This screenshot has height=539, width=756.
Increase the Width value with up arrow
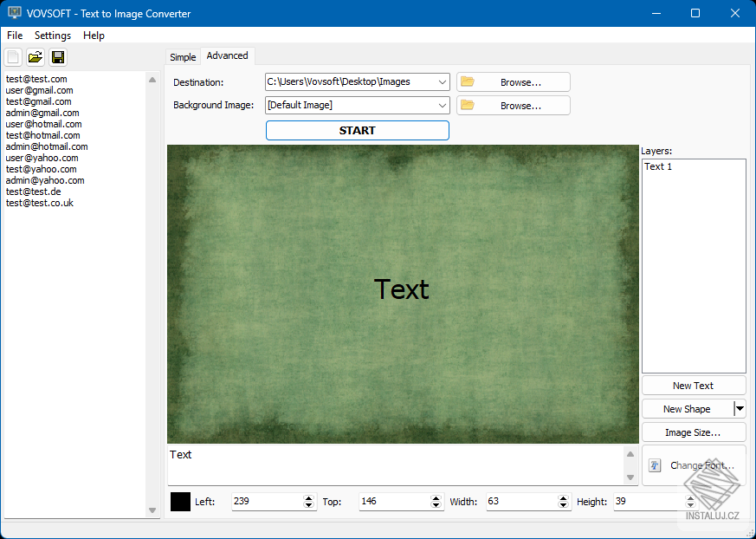click(x=563, y=498)
